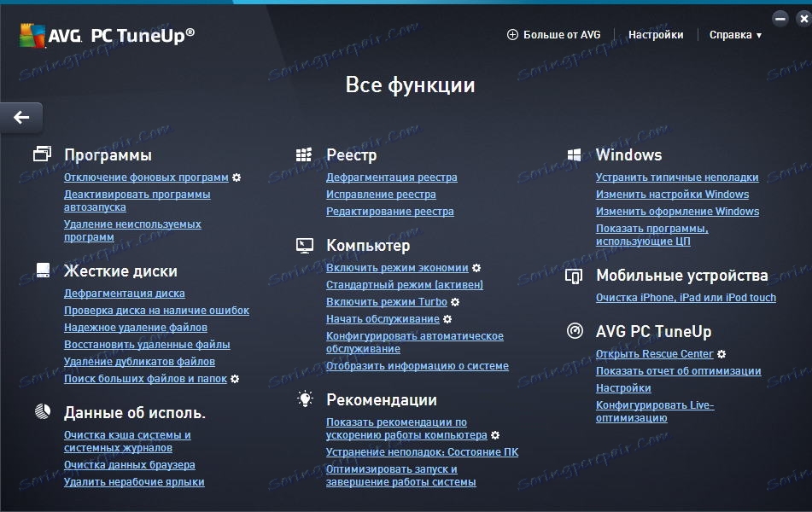Click the Реестр grid icon
The image size is (812, 512).
tap(303, 154)
